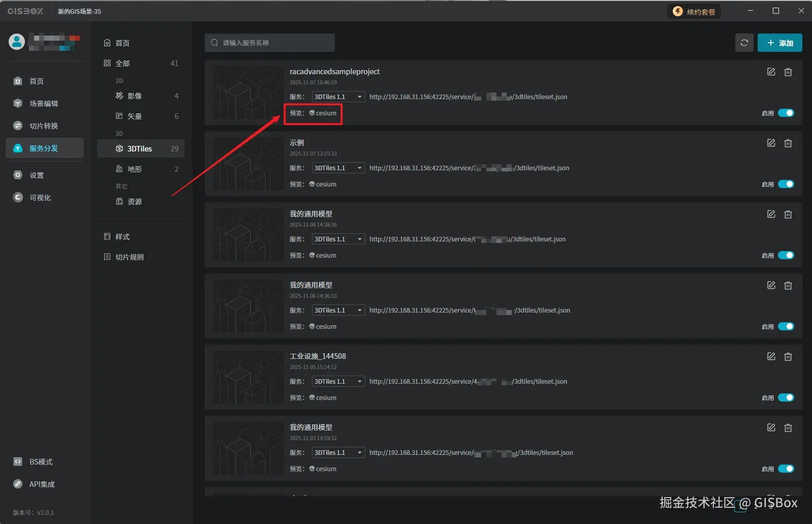Disable service dated 2025-11-06 14:36:33
Image resolution: width=812 pixels, height=524 pixels.
coord(786,326)
